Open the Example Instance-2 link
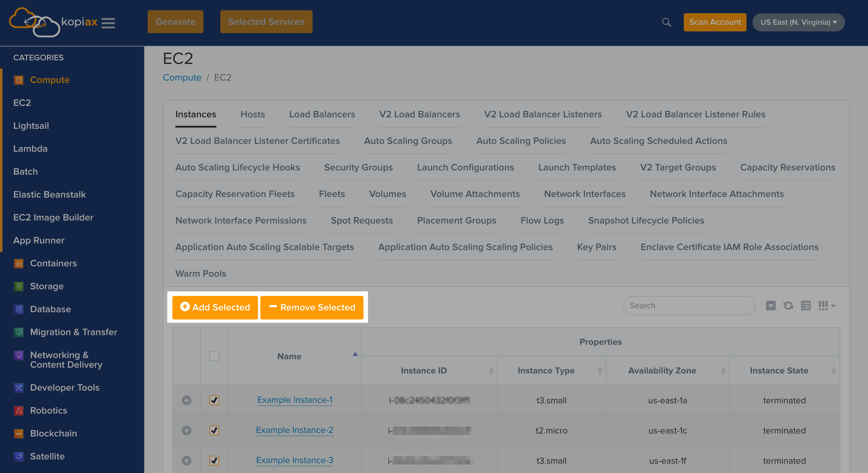The height and width of the screenshot is (473, 868). [294, 430]
